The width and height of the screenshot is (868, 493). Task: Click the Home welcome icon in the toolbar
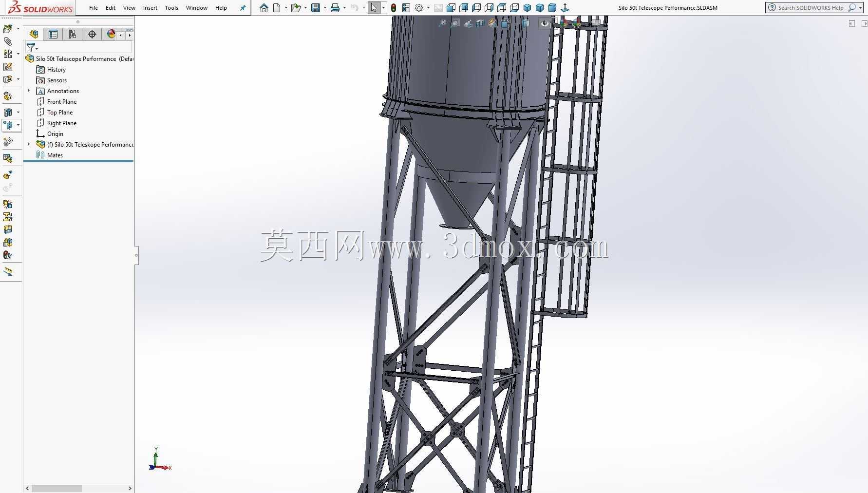click(264, 8)
